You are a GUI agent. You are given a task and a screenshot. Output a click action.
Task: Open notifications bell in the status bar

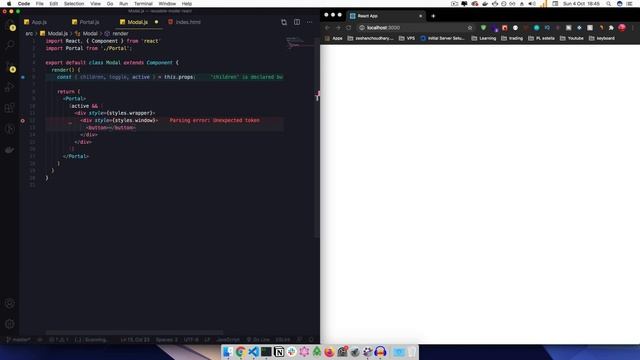pyautogui.click(x=311, y=340)
